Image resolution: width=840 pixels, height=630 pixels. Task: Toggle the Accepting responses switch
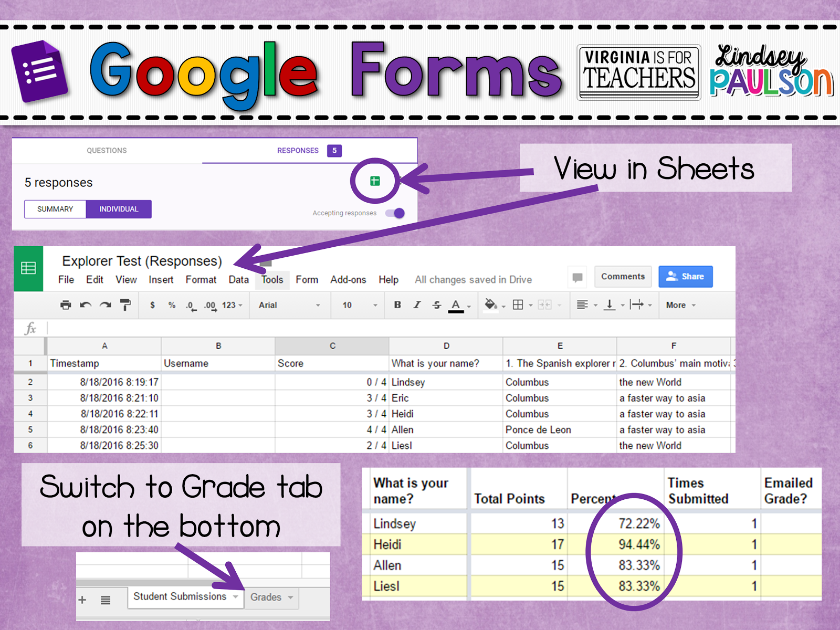pos(395,213)
